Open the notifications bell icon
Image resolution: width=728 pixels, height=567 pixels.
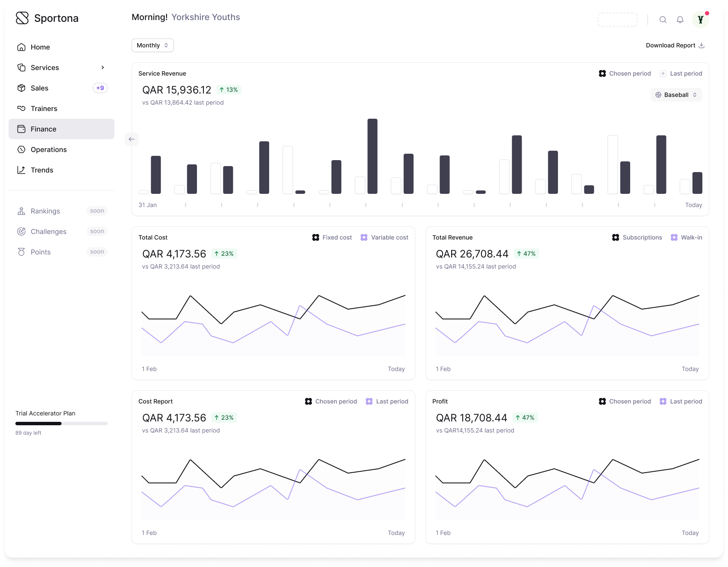pos(680,20)
